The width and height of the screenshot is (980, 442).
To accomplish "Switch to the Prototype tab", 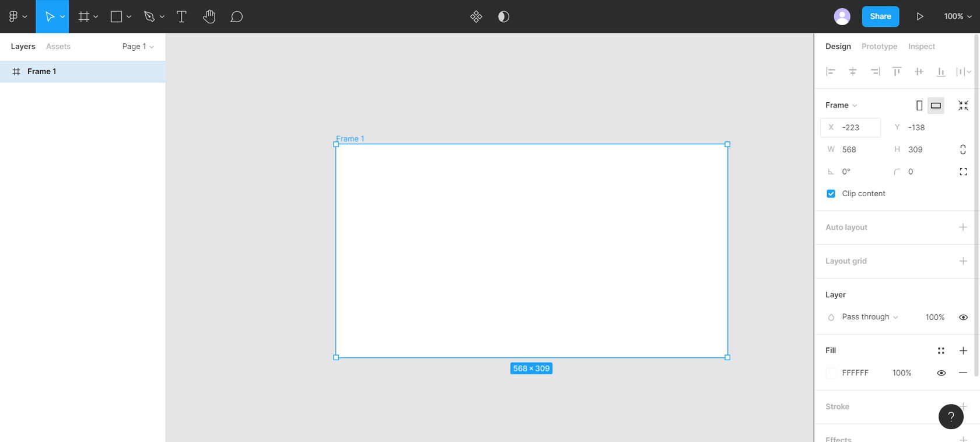I will point(879,47).
